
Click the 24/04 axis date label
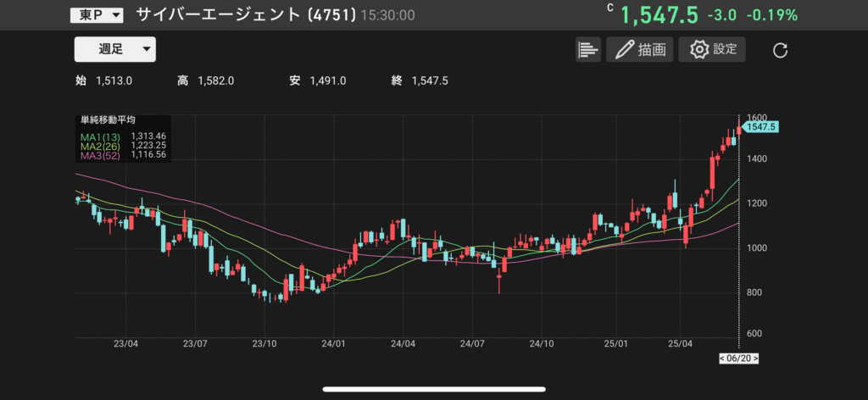pos(403,343)
